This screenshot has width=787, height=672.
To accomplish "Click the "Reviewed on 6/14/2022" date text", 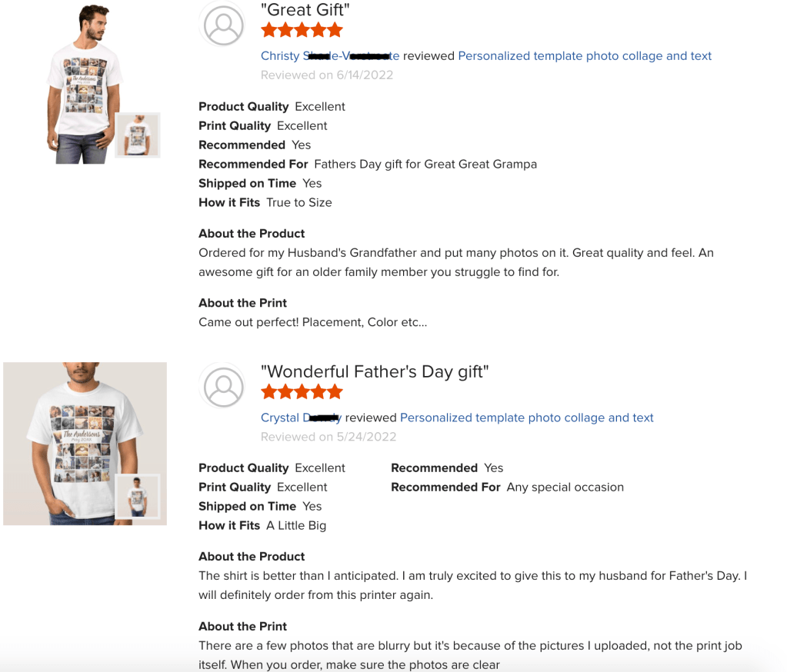I will pos(327,75).
